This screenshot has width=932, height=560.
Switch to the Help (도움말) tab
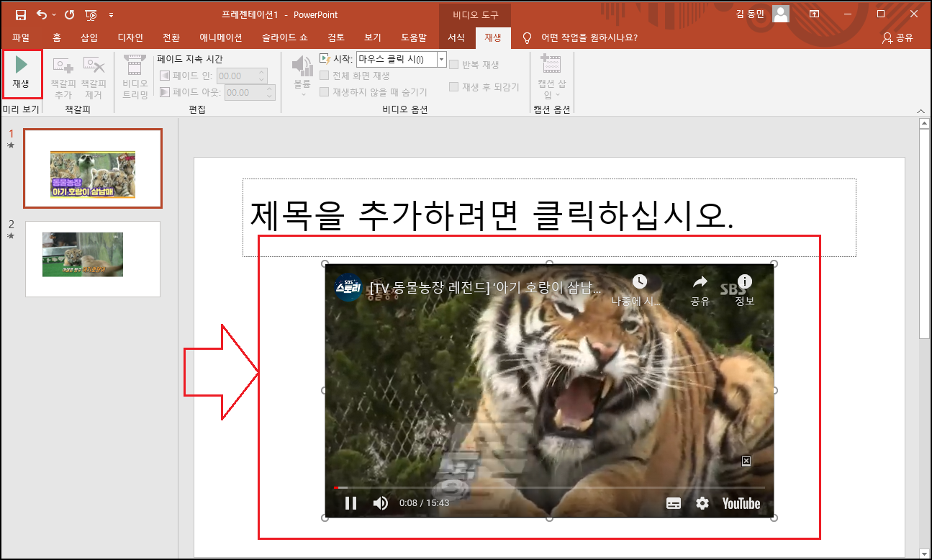414,37
